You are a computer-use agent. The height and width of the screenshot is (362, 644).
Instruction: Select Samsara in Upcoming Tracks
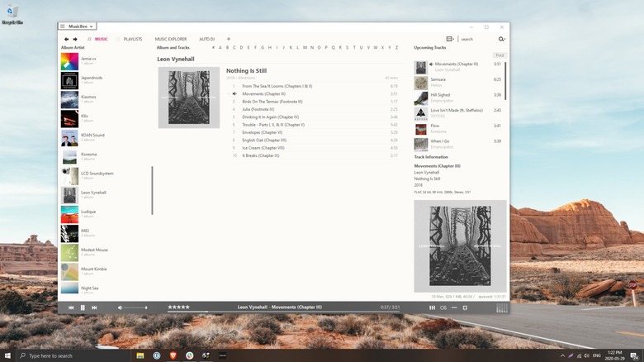458,83
